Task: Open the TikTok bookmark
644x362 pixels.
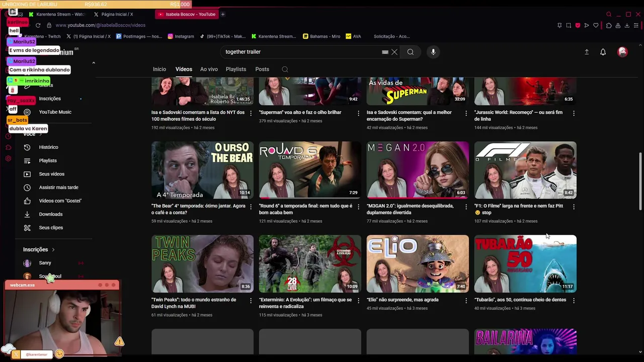Action: click(222, 36)
